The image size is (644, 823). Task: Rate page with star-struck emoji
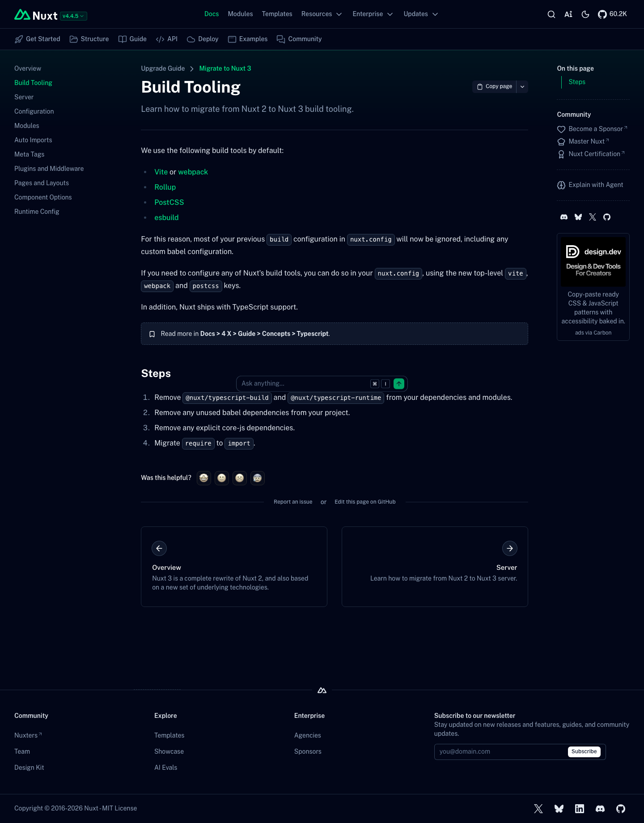point(204,478)
